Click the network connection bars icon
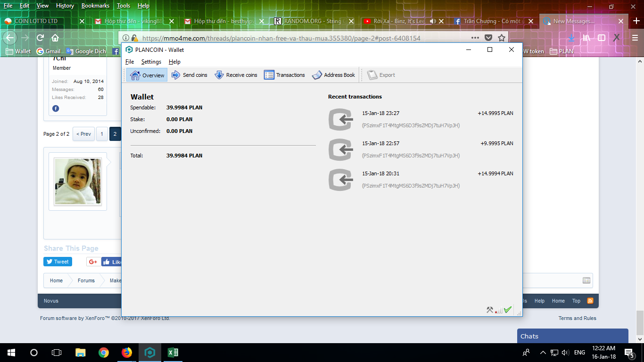The height and width of the screenshot is (362, 644). (x=498, y=311)
